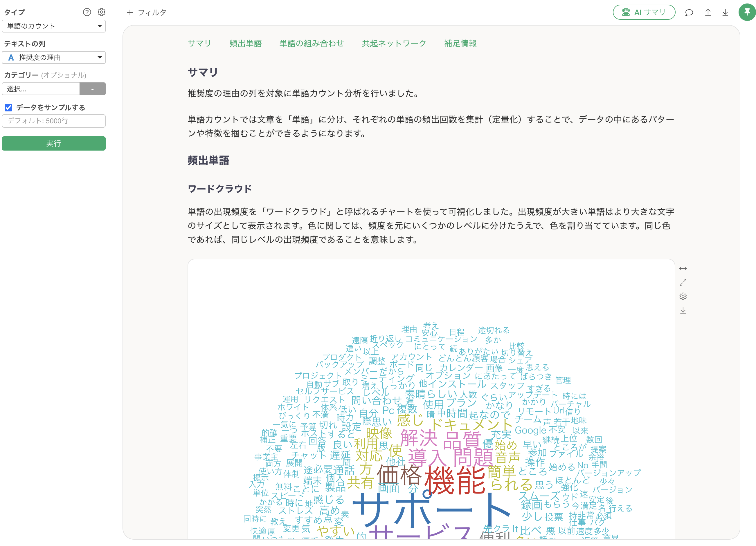The height and width of the screenshot is (546, 756).
Task: Click the help question mark icon
Action: (87, 12)
